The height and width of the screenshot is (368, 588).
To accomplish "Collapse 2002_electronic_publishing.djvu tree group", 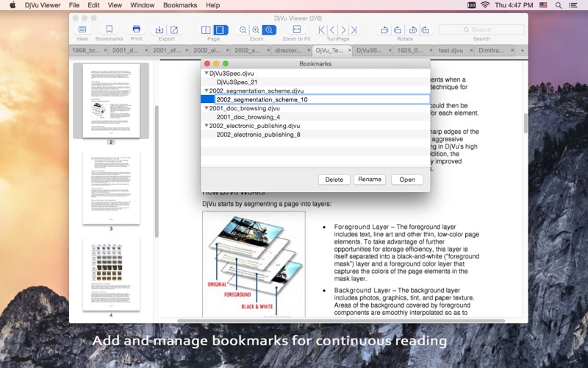I will click(207, 126).
